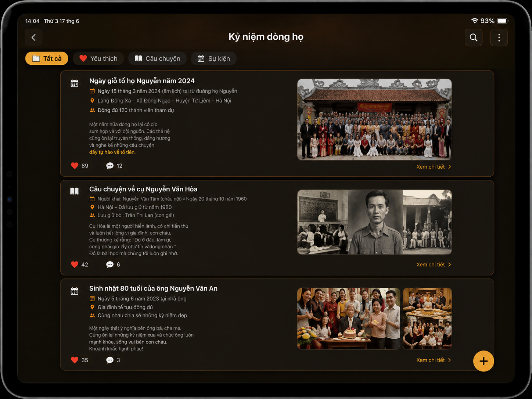Click people icon next to 120 thành viên
This screenshot has width=532, height=399.
pos(92,110)
